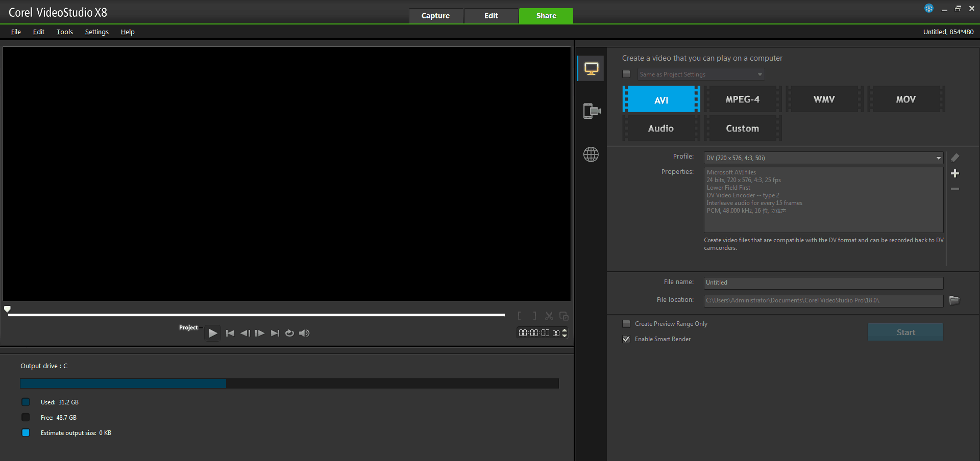Viewport: 980px width, 461px height.
Task: Play the project preview
Action: [213, 333]
